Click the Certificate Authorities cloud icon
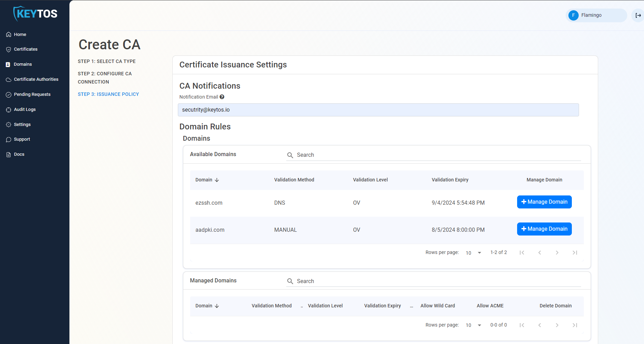644x344 pixels. (x=9, y=79)
